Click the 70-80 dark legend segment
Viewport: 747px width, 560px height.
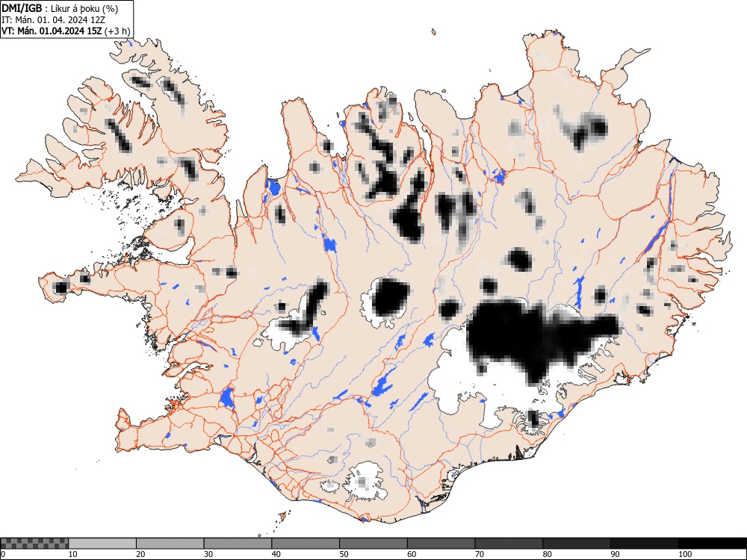click(509, 544)
